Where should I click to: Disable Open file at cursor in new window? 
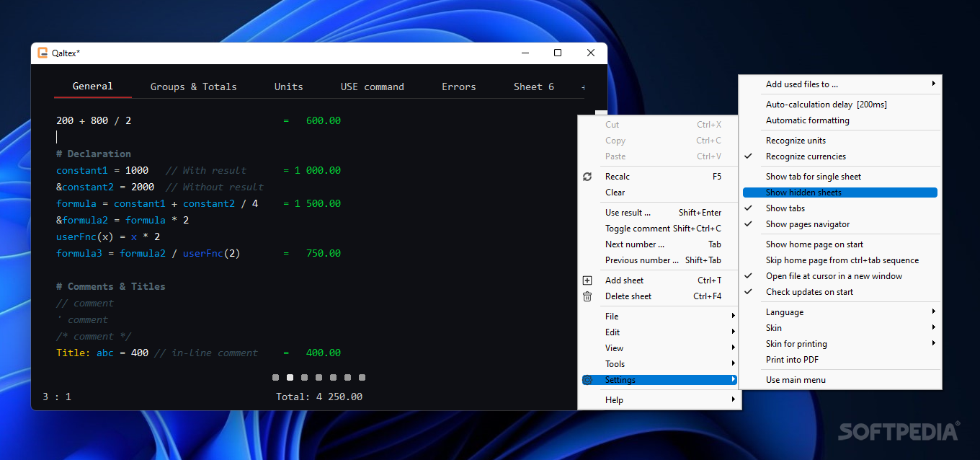[x=840, y=276]
